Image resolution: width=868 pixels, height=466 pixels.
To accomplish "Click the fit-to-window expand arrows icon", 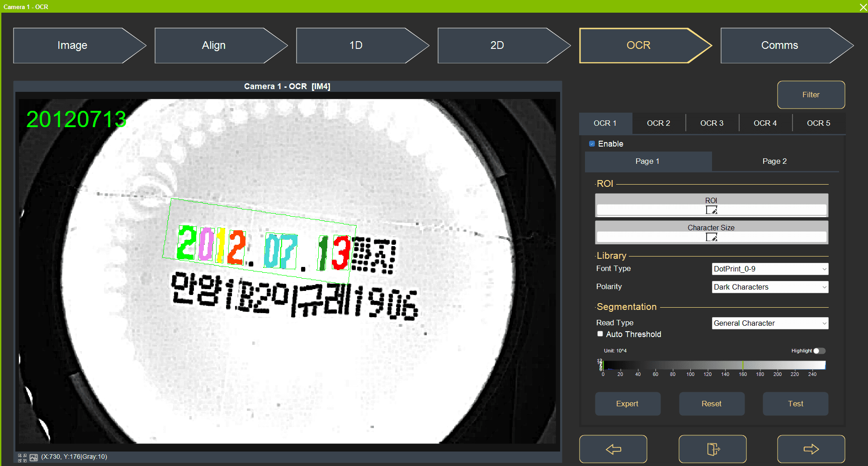I will click(x=22, y=457).
